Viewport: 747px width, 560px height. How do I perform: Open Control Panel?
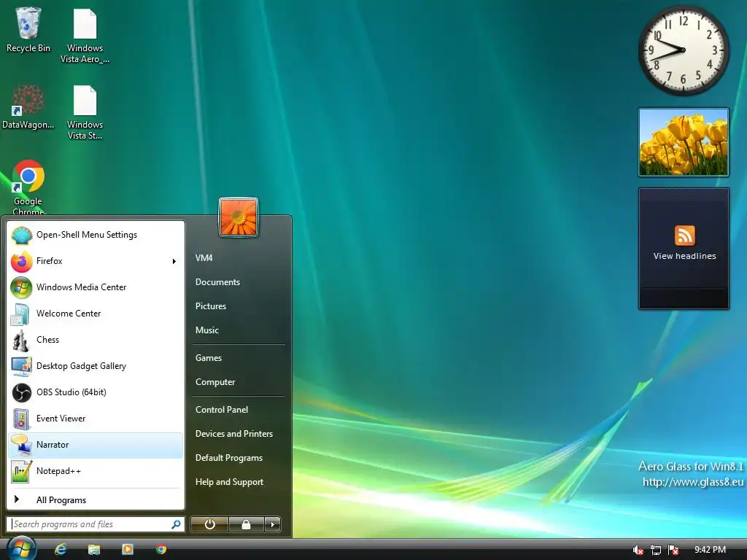coord(222,410)
